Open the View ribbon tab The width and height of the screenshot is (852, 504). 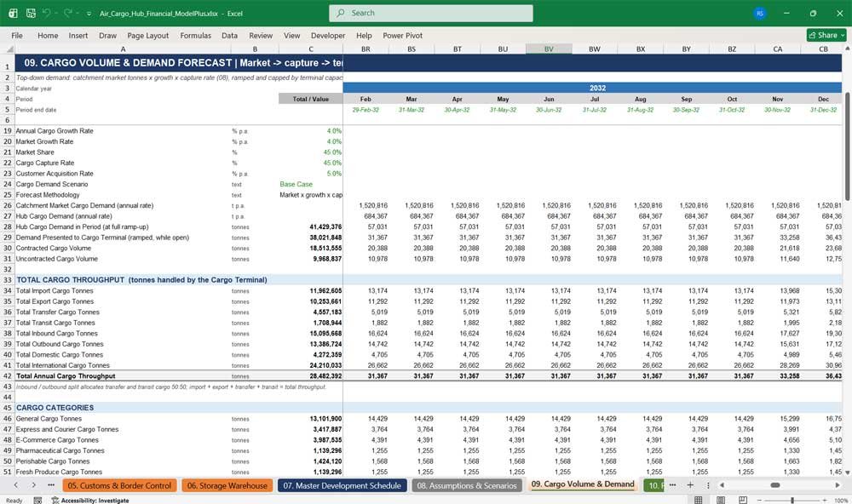pos(291,35)
